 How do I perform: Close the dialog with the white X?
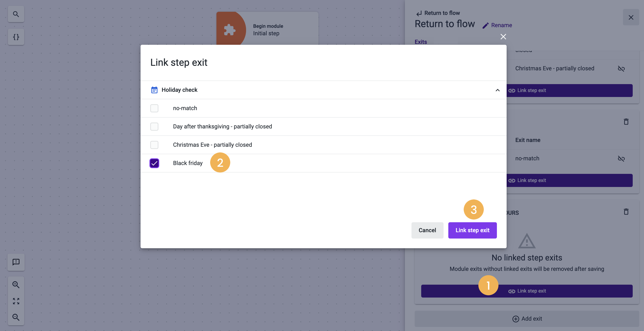point(503,37)
